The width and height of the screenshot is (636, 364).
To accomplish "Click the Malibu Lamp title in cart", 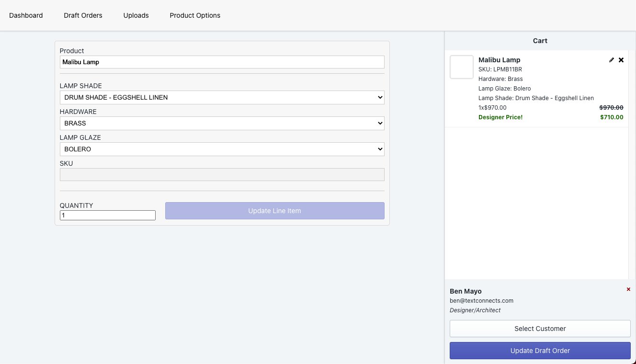I will pyautogui.click(x=499, y=60).
